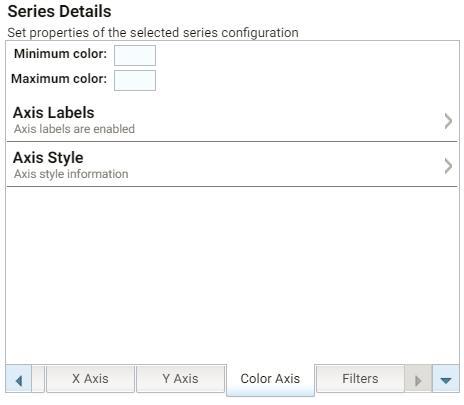
Task: Switch to the X Axis tab
Action: tap(90, 379)
